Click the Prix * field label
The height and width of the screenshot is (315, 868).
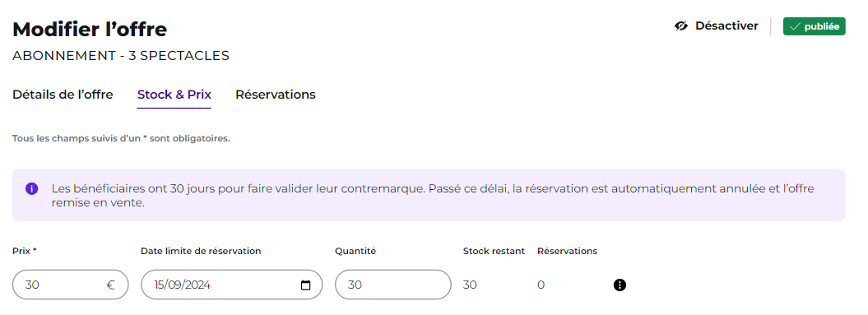pyautogui.click(x=25, y=251)
